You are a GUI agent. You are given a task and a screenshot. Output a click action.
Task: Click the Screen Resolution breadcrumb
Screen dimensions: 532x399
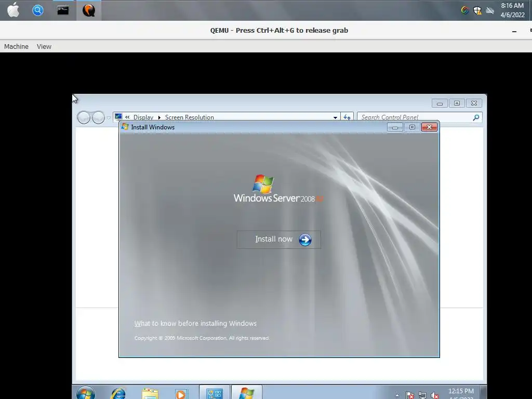tap(189, 117)
